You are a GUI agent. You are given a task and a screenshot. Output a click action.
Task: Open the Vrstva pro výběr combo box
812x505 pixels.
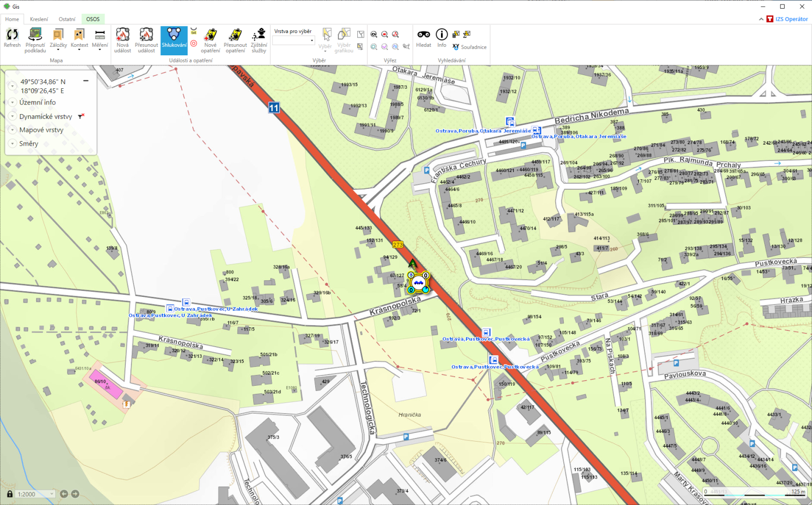[x=294, y=41]
